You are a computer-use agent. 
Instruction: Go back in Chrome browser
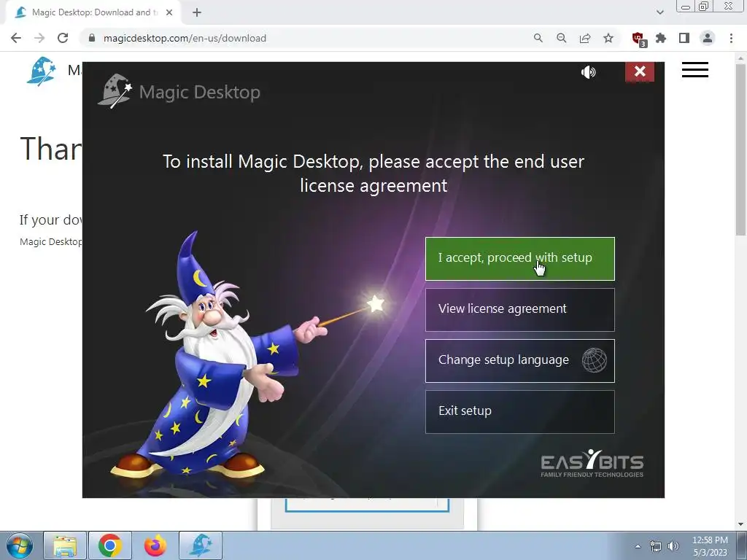point(16,38)
